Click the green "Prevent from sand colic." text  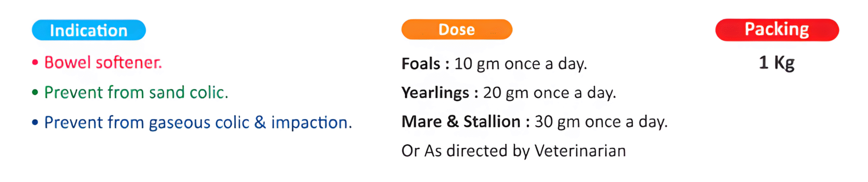(x=136, y=92)
